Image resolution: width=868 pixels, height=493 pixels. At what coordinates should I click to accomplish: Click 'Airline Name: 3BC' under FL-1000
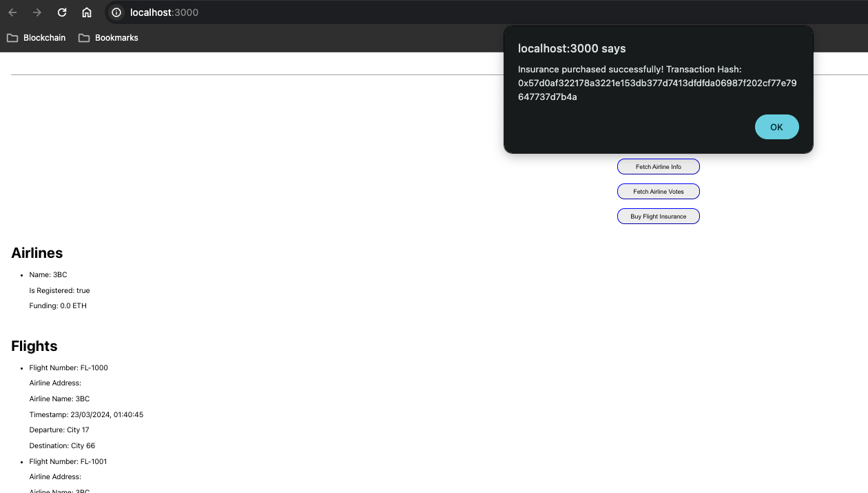click(x=59, y=399)
